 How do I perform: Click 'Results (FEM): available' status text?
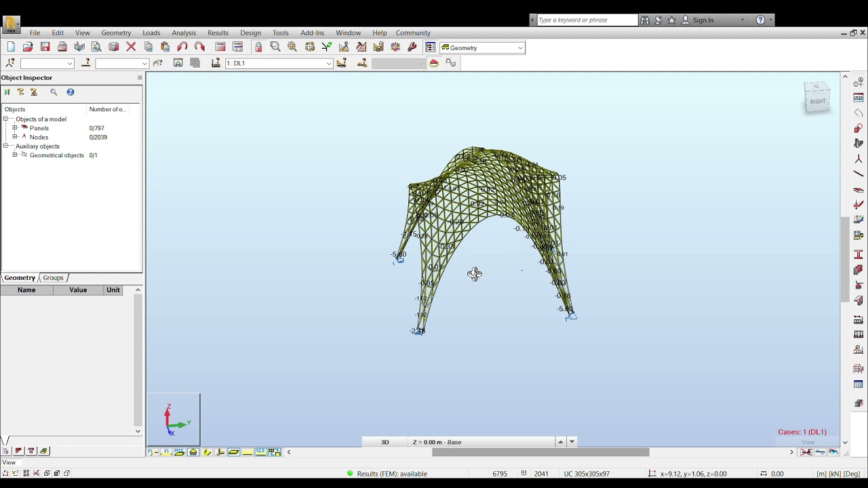pos(392,474)
